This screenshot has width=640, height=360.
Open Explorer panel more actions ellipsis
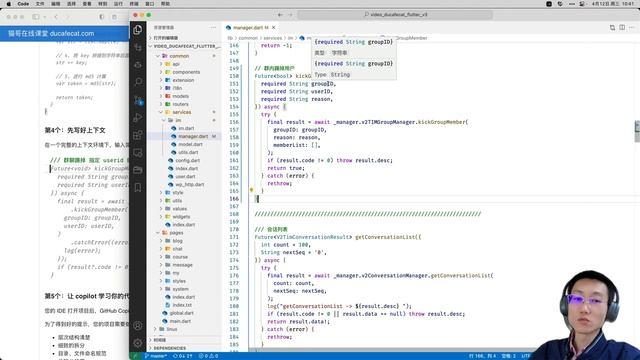pyautogui.click(x=213, y=27)
